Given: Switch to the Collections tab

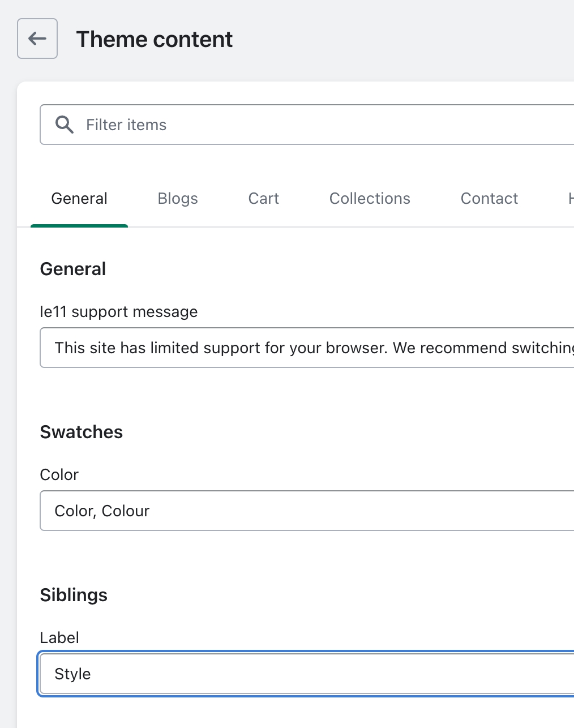Looking at the screenshot, I should pyautogui.click(x=370, y=199).
